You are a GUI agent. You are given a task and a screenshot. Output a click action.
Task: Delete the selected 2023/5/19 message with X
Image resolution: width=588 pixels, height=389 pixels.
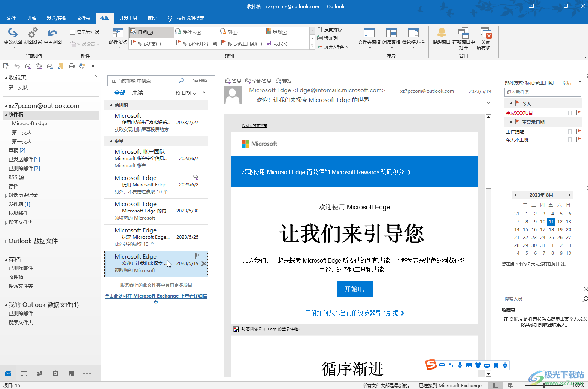point(204,264)
